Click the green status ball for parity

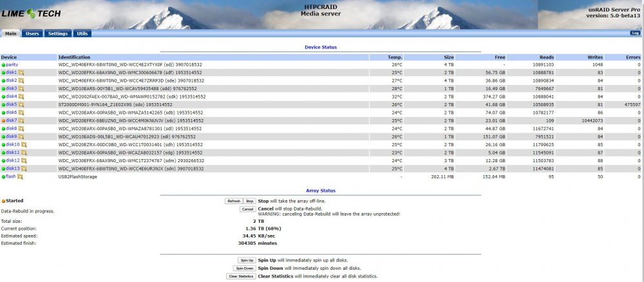3,65
